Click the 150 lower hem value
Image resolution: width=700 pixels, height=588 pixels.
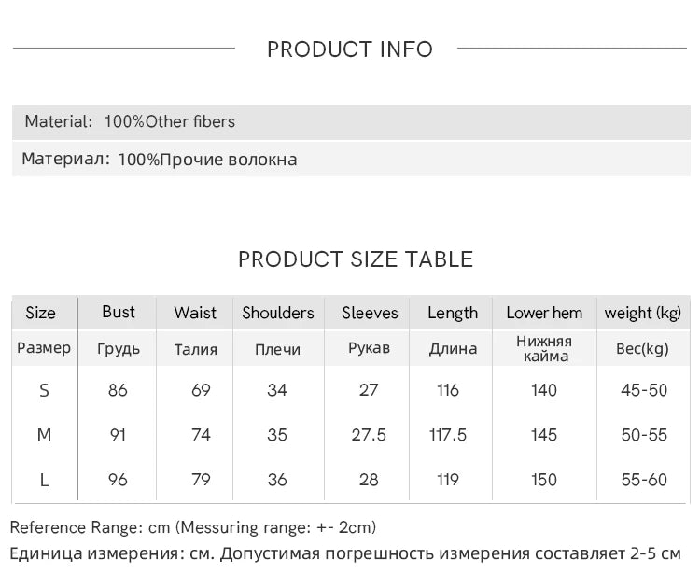click(544, 480)
